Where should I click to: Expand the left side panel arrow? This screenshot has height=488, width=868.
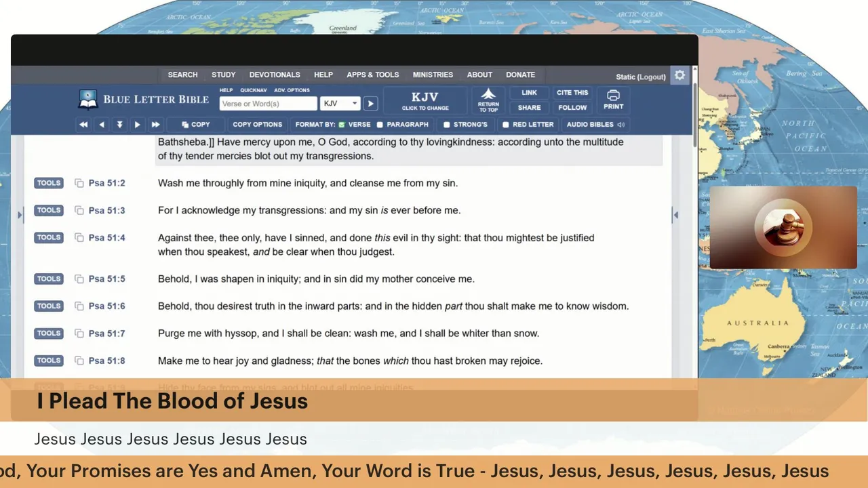20,215
